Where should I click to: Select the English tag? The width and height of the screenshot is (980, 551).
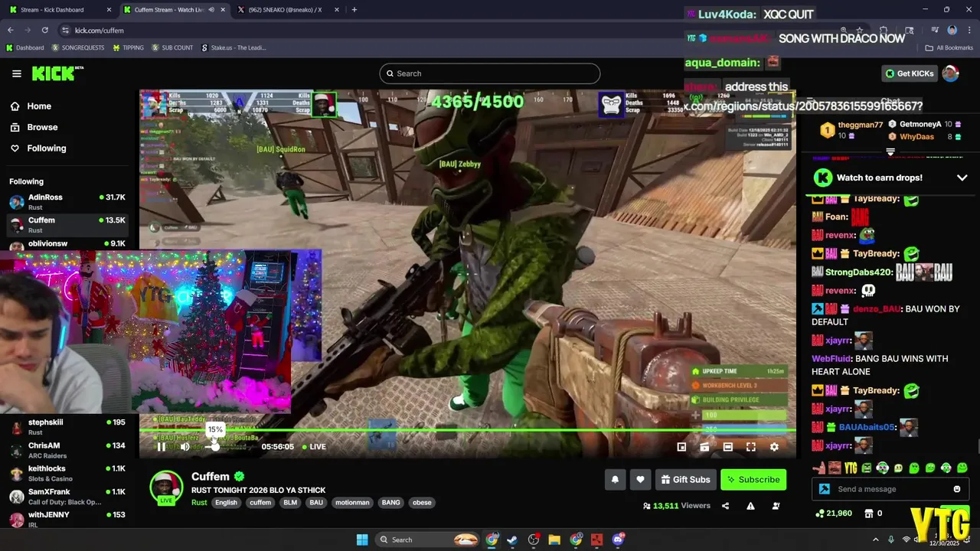[226, 503]
